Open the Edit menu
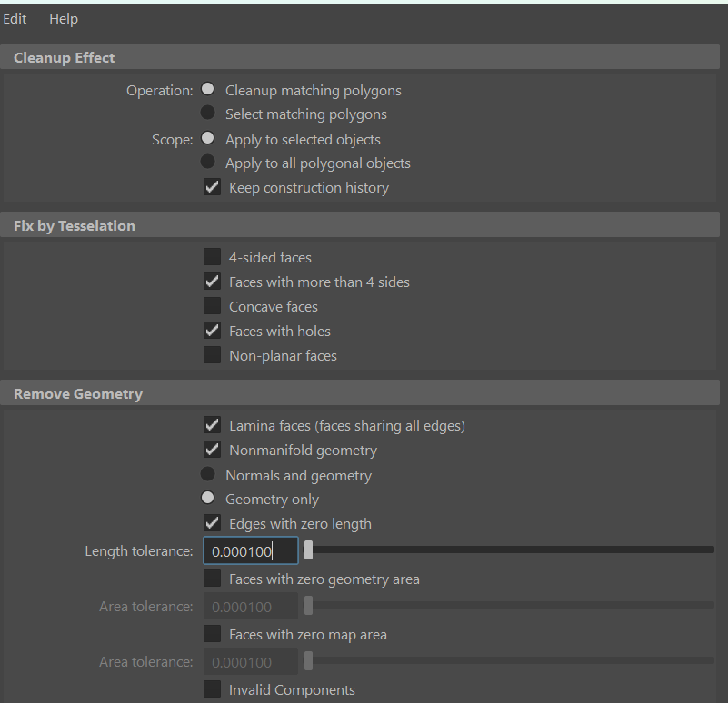Viewport: 728px width, 703px height. pos(15,19)
